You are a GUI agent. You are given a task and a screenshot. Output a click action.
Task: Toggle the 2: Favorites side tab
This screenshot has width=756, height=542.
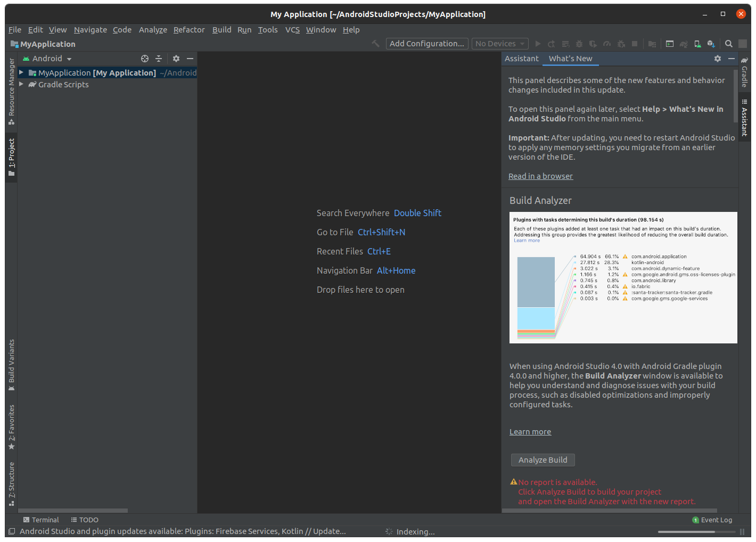11,428
